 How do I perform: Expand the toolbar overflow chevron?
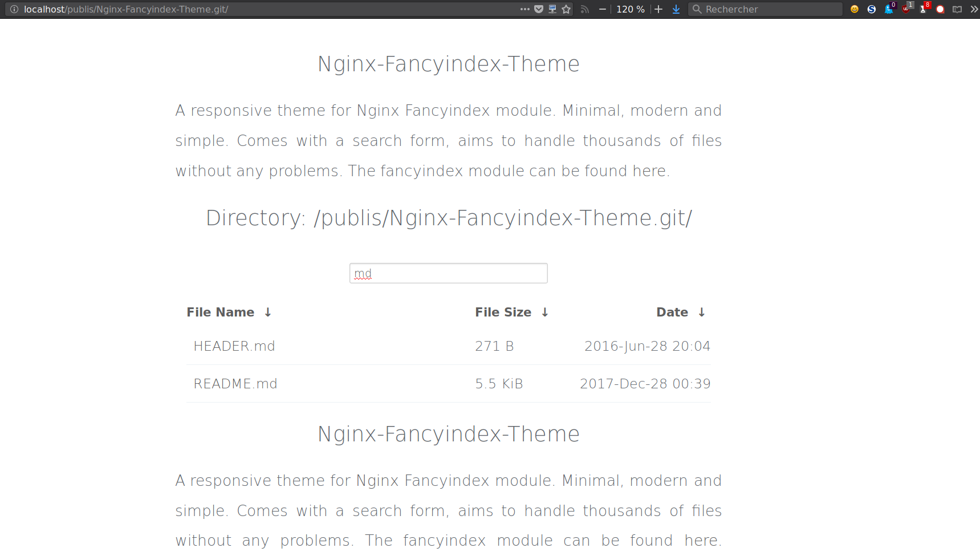pos(974,9)
